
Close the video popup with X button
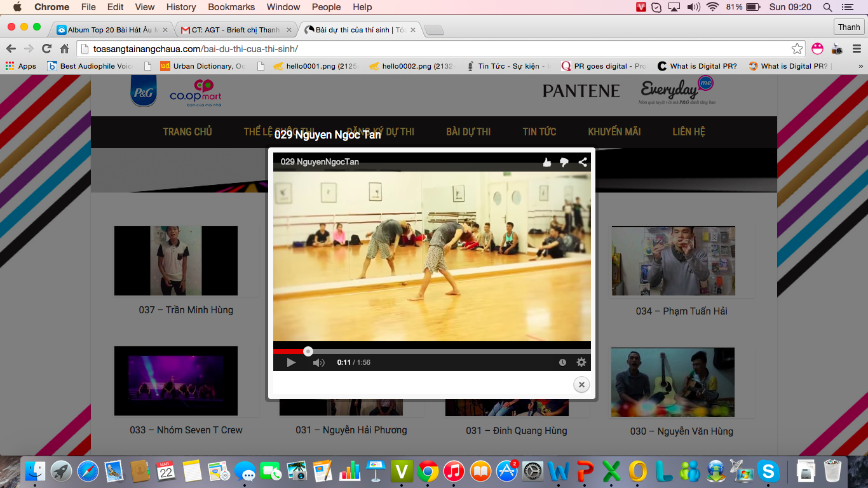[x=581, y=384]
